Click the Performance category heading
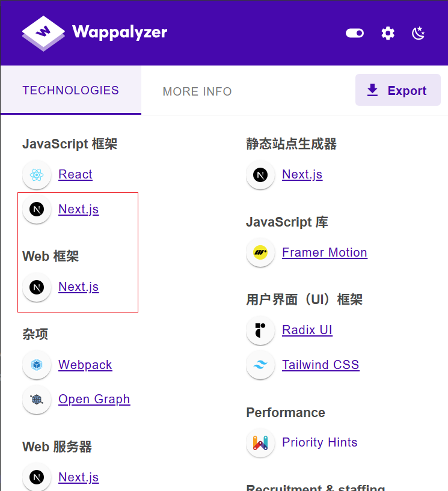 (286, 413)
